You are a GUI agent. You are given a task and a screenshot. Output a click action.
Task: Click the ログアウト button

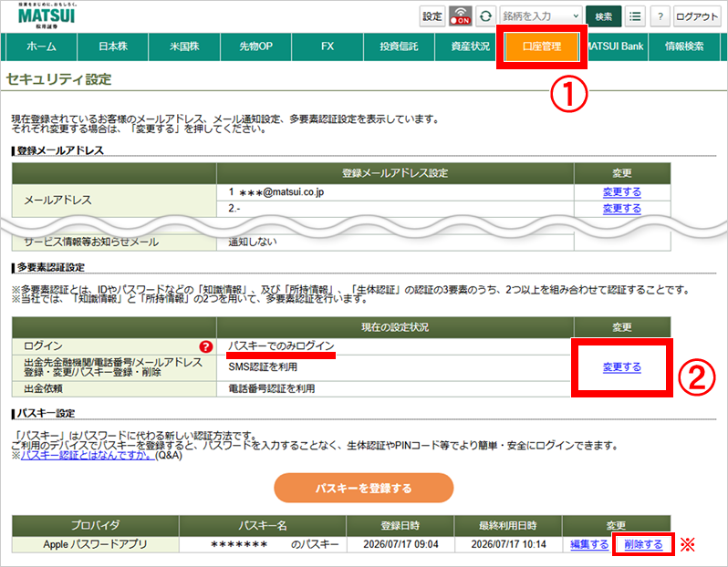[x=696, y=16]
